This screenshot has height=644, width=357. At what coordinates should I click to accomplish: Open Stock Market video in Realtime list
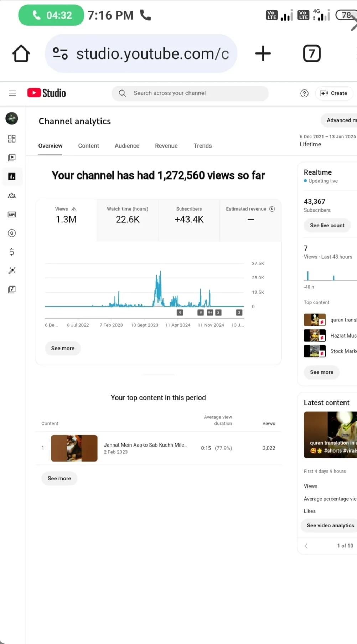(330, 351)
